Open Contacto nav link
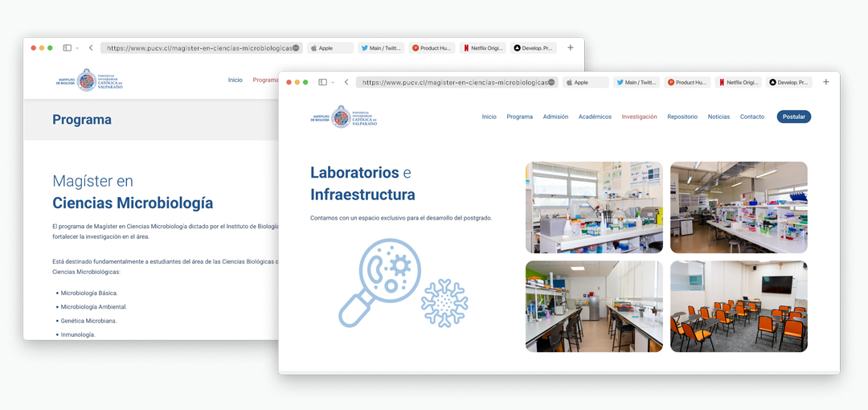Screen dimensions: 868x410 point(752,117)
